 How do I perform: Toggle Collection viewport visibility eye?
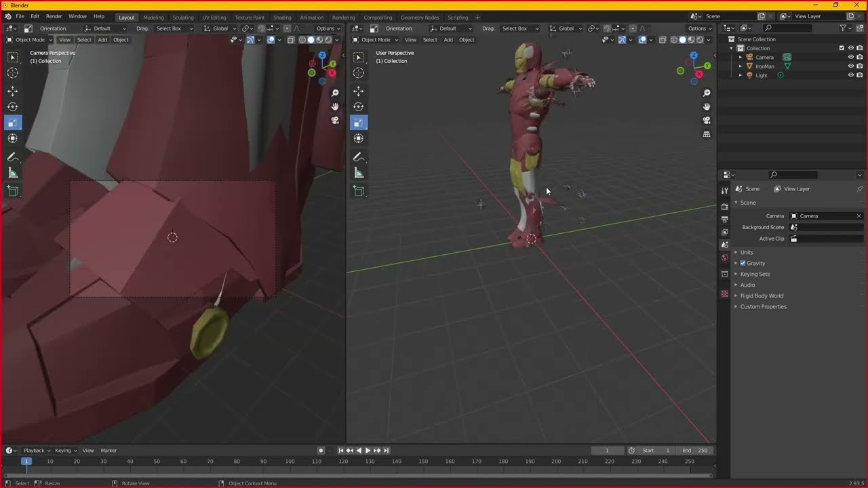(x=850, y=48)
